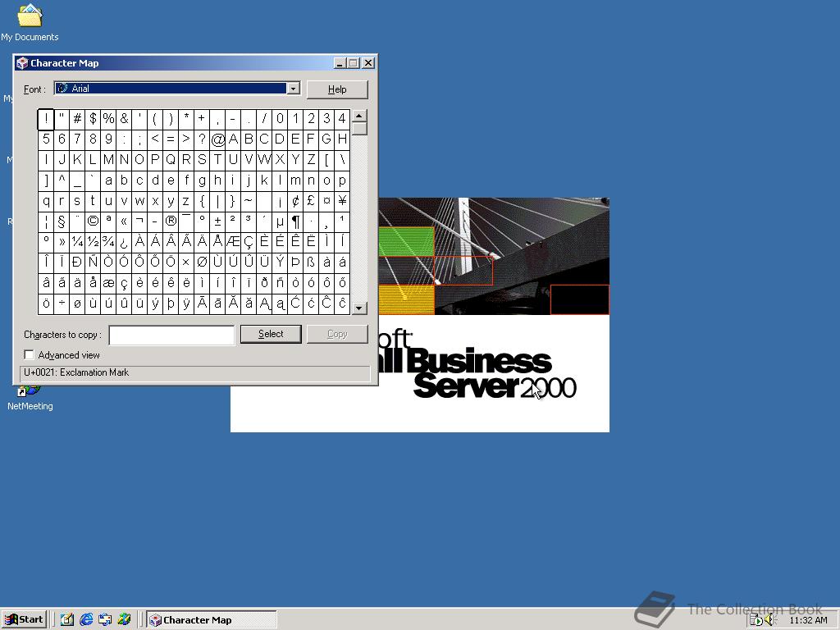840x630 pixels.
Task: Select the plus-minus ± character
Action: click(x=217, y=221)
